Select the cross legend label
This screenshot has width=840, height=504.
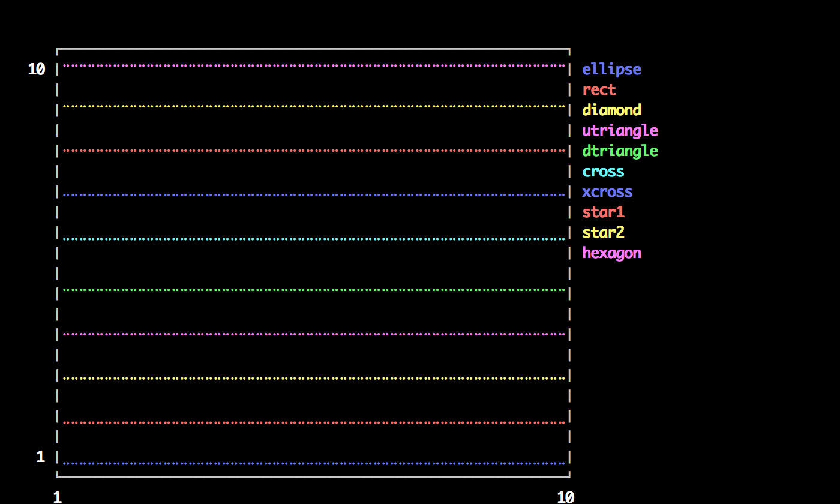[603, 172]
